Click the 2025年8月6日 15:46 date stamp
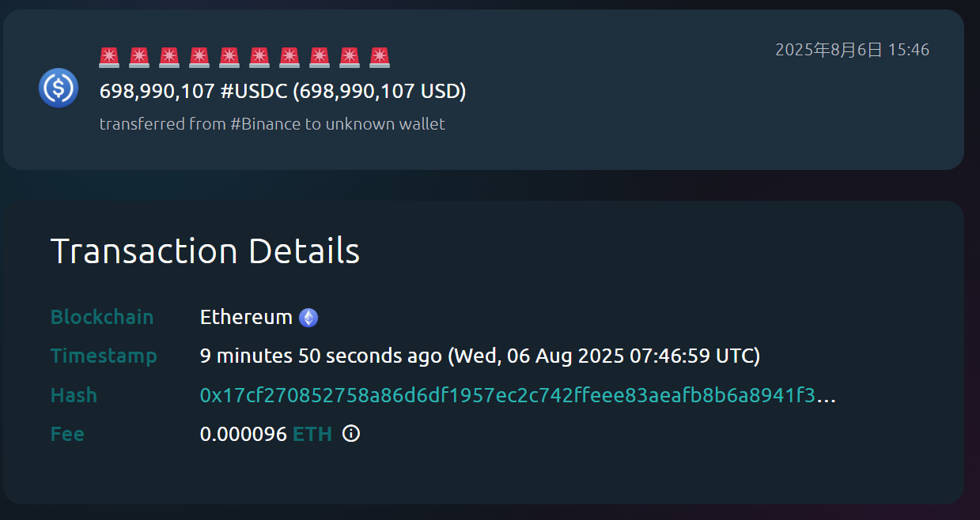980x520 pixels. pyautogui.click(x=852, y=51)
